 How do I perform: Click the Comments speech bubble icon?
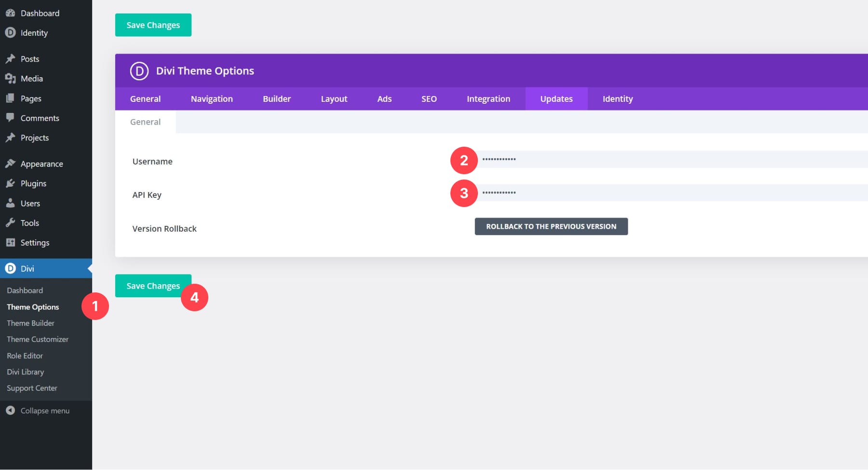(x=10, y=118)
